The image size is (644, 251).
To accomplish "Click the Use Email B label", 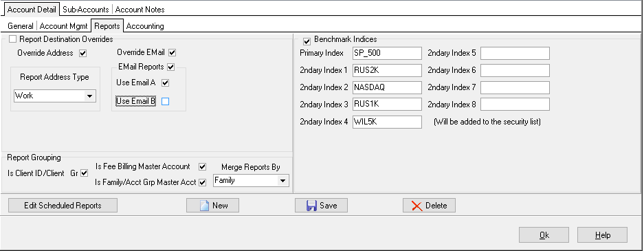I will [x=136, y=101].
